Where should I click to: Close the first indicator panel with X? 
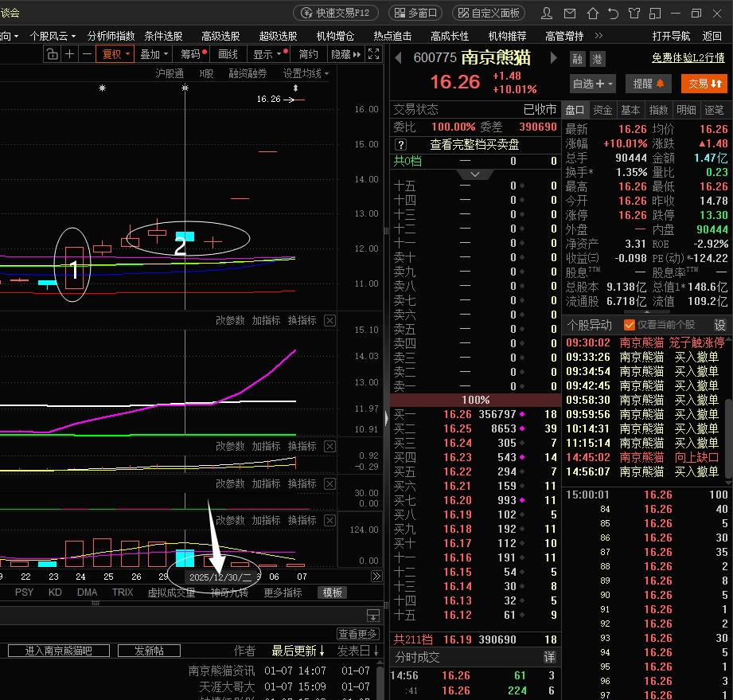tap(330, 321)
